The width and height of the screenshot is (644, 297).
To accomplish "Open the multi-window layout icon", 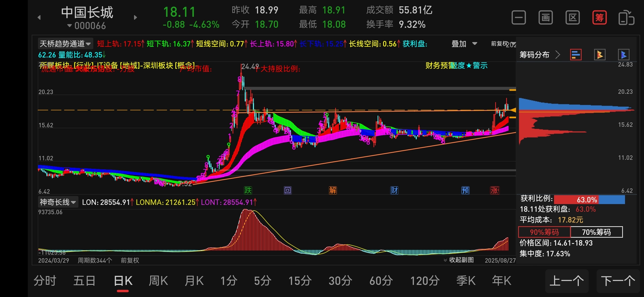I will coord(545,18).
